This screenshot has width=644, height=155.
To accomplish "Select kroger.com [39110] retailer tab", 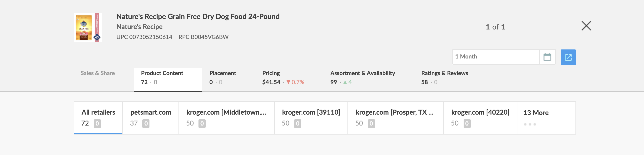I will tap(311, 118).
